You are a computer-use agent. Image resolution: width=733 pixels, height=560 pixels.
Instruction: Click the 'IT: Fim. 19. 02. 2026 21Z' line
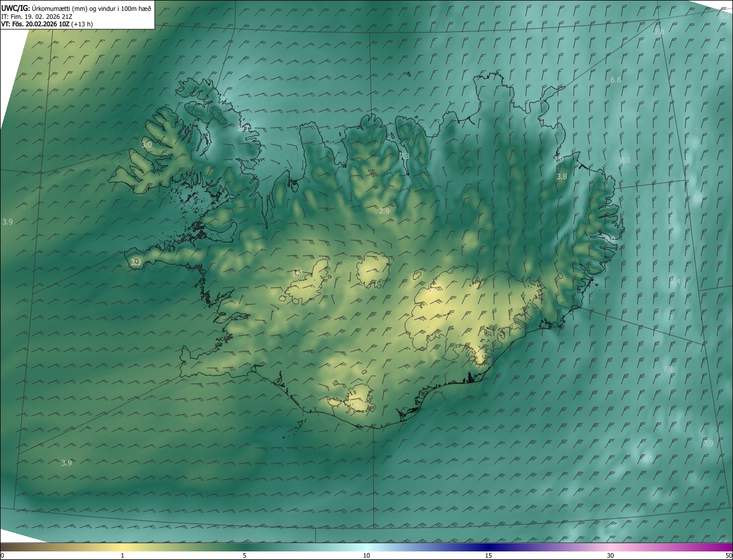pos(37,17)
